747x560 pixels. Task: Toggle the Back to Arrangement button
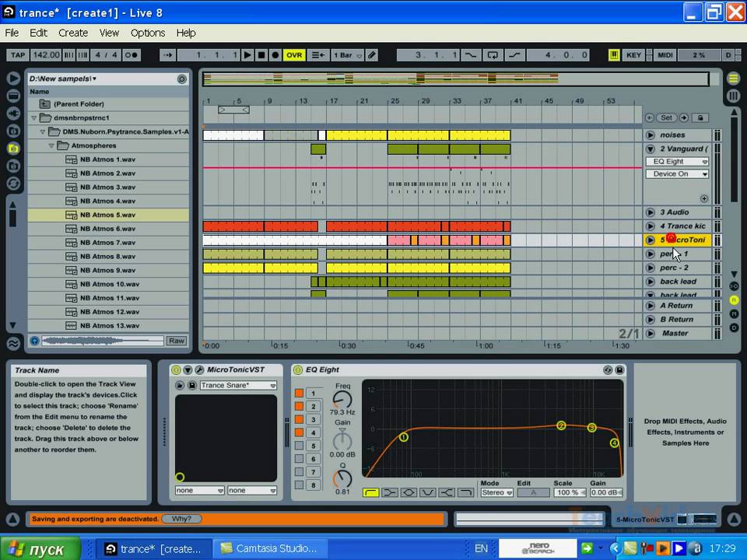click(x=317, y=55)
